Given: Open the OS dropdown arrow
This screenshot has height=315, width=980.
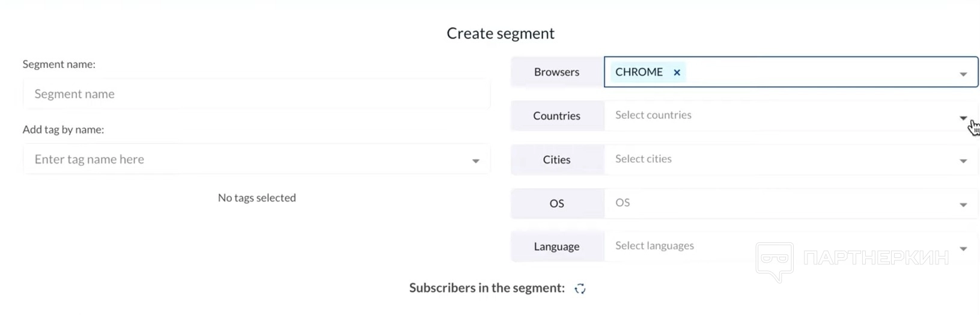Looking at the screenshot, I should pos(963,205).
